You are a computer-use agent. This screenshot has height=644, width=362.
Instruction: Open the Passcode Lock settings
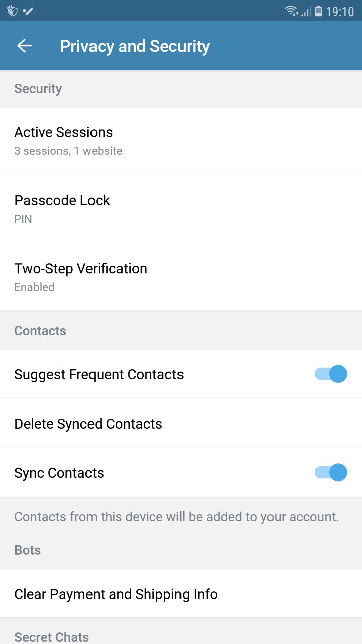[181, 209]
